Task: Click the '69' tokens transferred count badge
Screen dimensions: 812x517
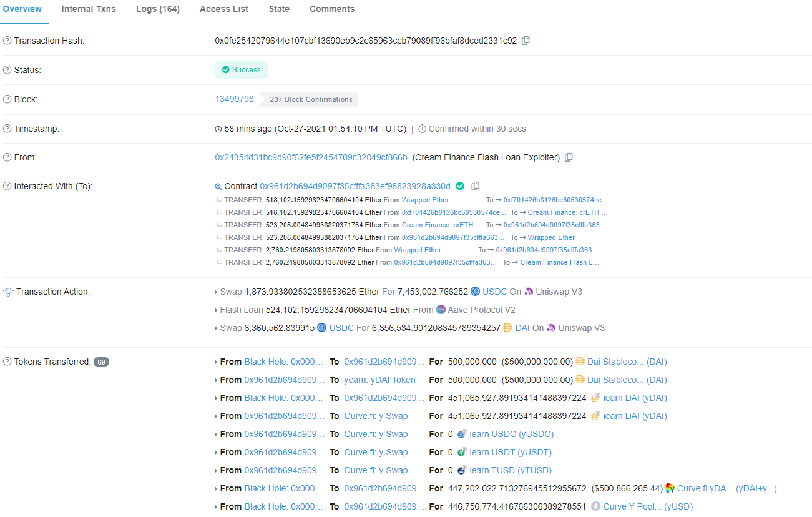Action: pos(101,362)
